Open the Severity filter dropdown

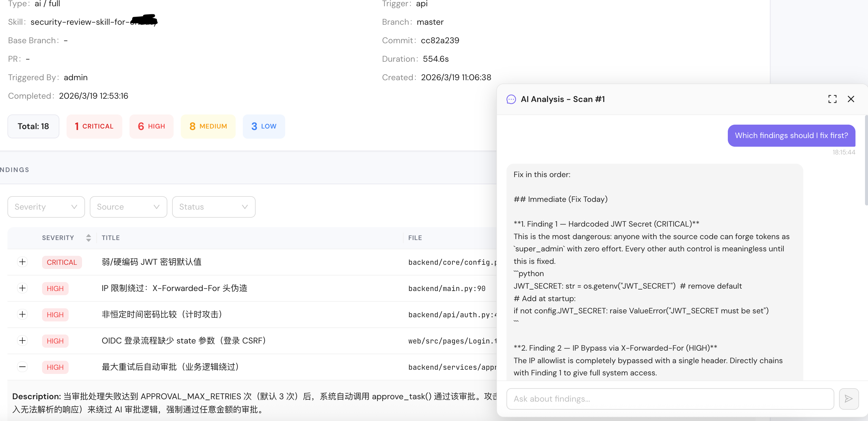point(46,207)
